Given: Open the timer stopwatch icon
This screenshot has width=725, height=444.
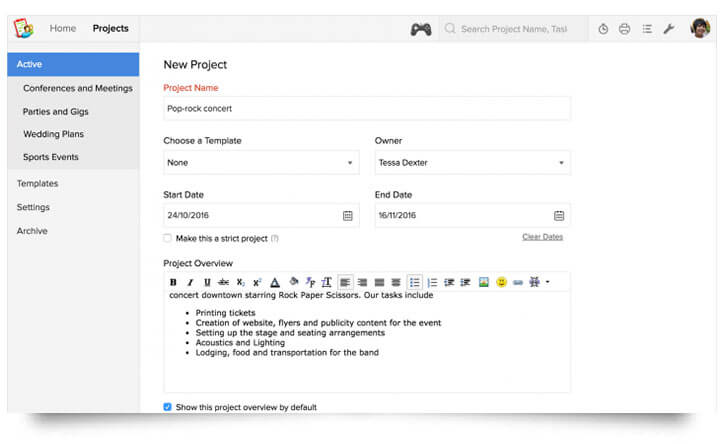Looking at the screenshot, I should pos(603,29).
